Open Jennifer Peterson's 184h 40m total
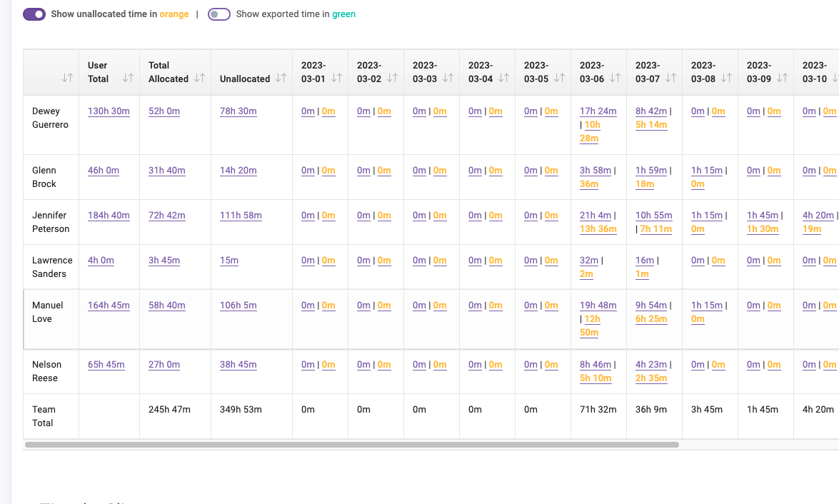The width and height of the screenshot is (839, 504). (109, 216)
